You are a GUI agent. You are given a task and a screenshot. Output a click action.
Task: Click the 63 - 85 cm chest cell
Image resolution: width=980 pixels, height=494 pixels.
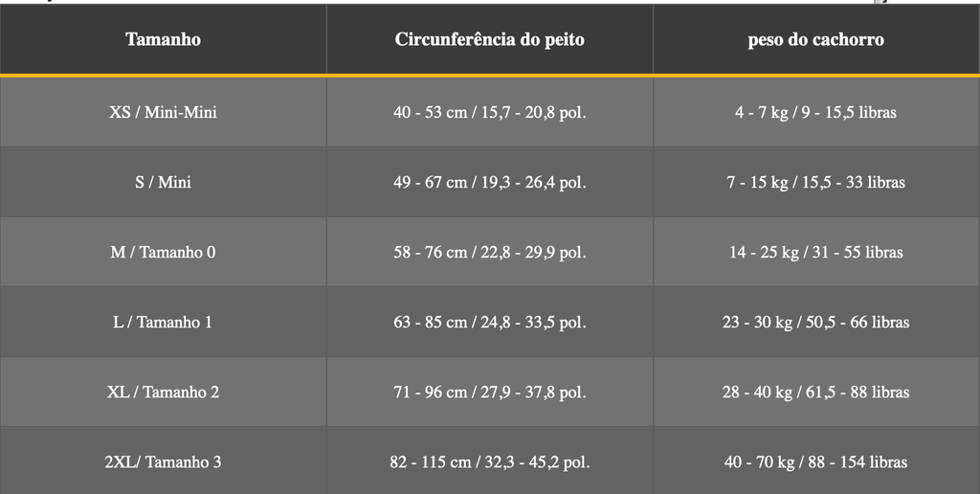[490, 322]
